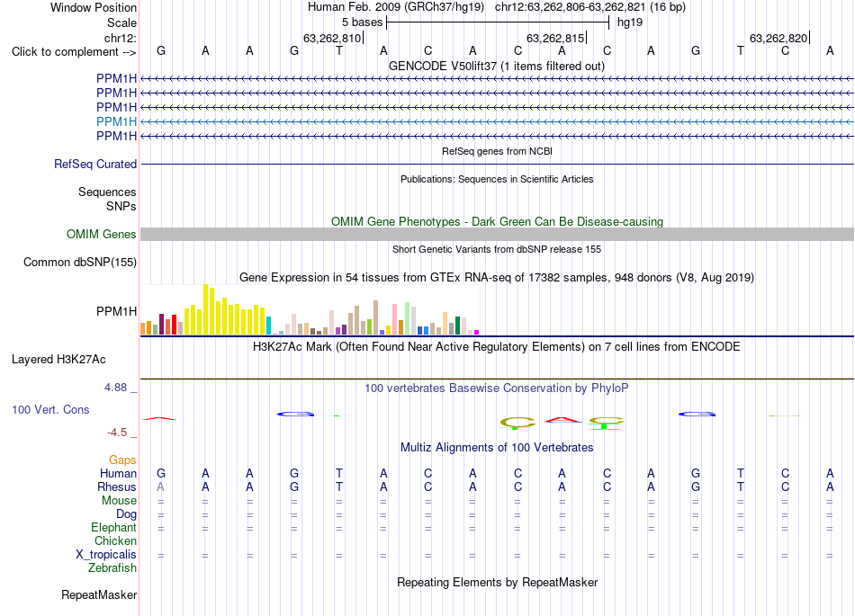Click 'RefSeq genes from NCBI' title
Screen dimensions: 855x616
pos(498,151)
